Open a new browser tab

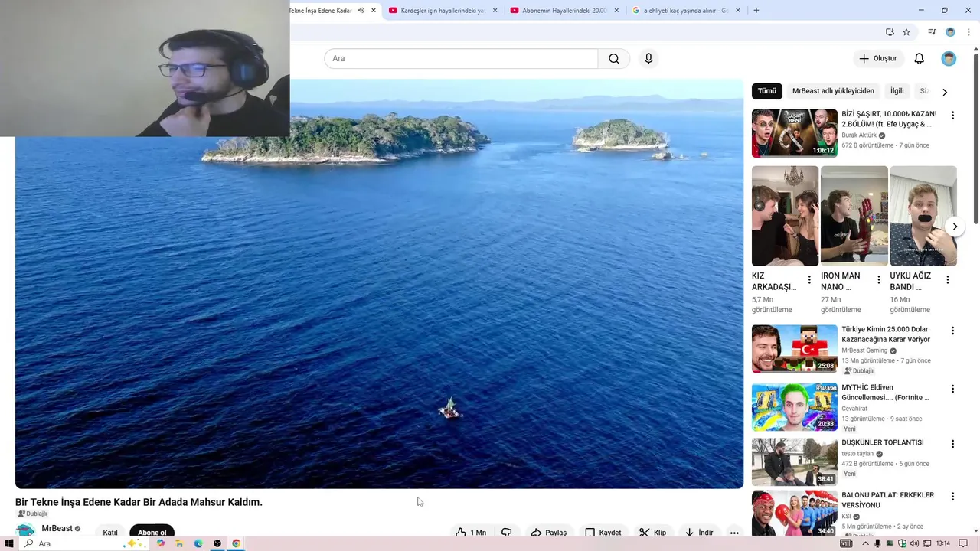[x=756, y=11]
